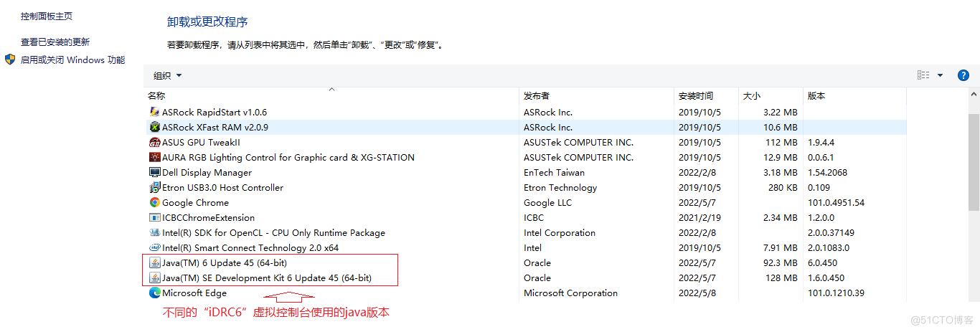Open 查看已安装的更新 link
980x332 pixels.
point(55,42)
